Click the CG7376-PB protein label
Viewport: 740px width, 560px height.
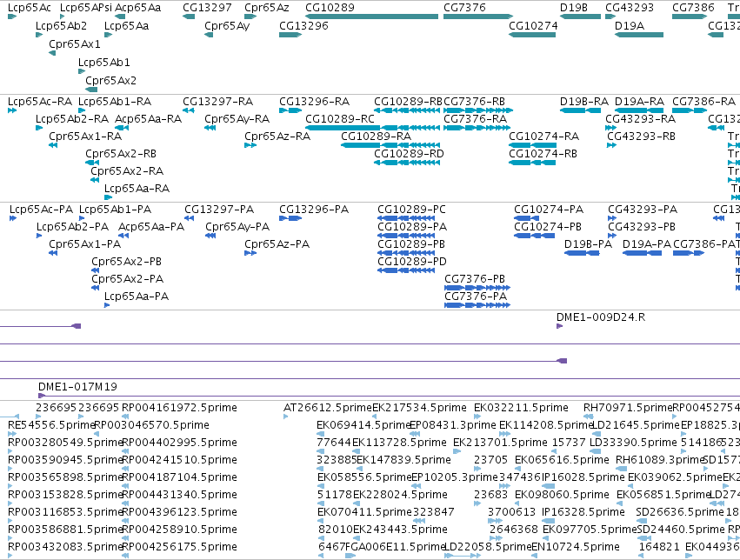pyautogui.click(x=474, y=279)
